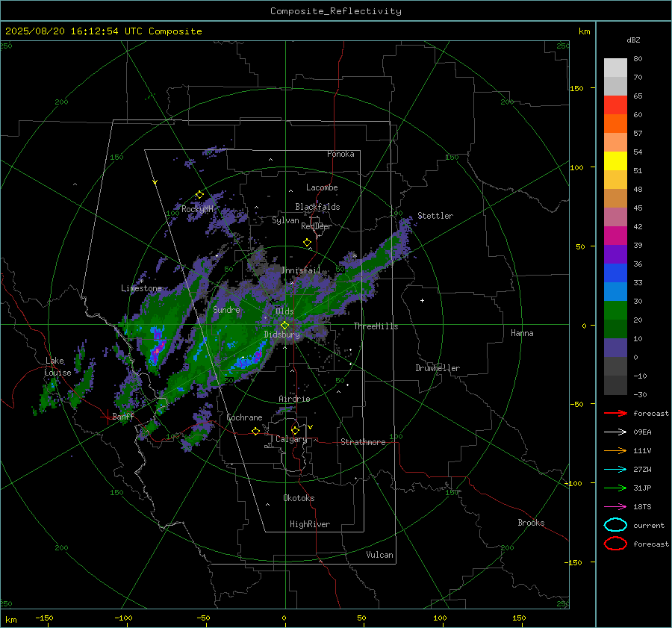Click the Lake Louise label
Screen dimensions: 672x628
[58, 367]
